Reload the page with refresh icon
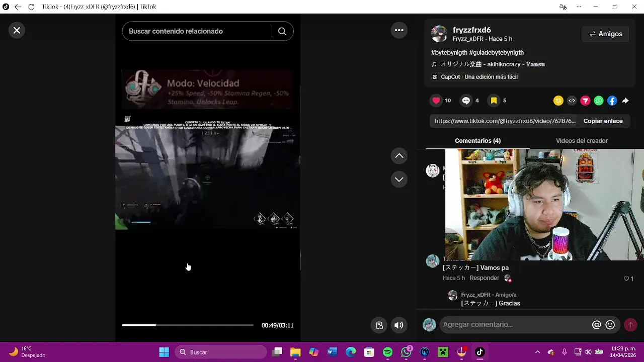644x362 pixels. pyautogui.click(x=31, y=7)
